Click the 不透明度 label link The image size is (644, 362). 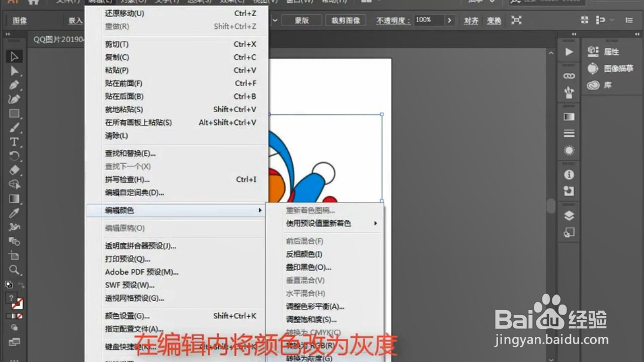393,21
